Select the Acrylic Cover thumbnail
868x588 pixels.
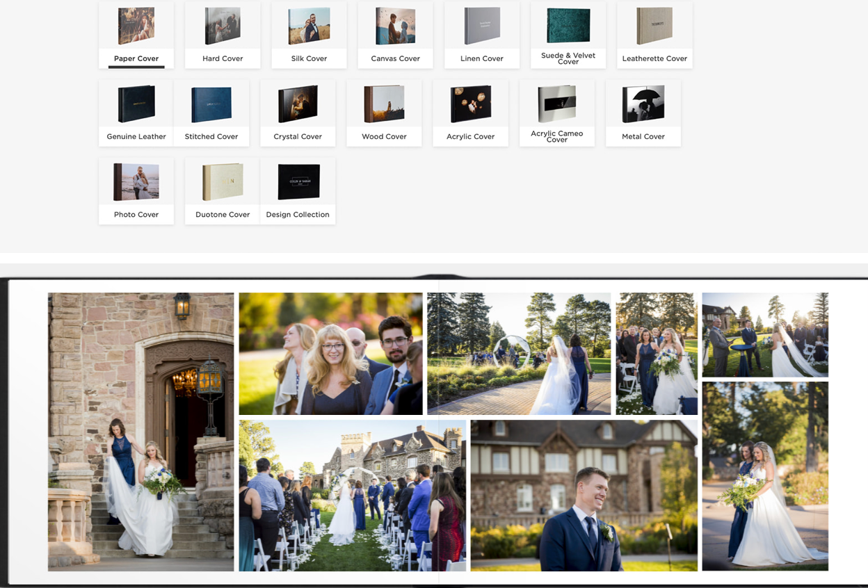coord(470,113)
